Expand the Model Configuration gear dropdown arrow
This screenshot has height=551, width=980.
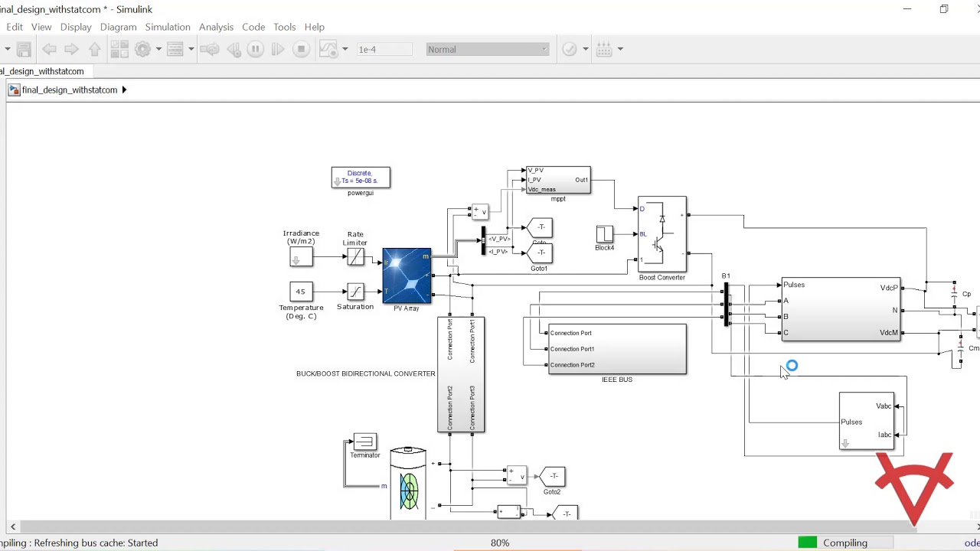pos(158,49)
